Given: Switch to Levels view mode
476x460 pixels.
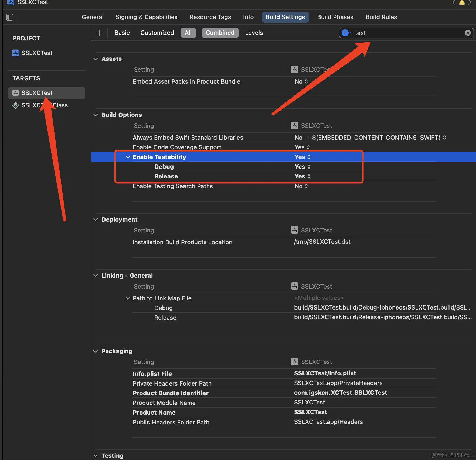Looking at the screenshot, I should click(254, 33).
